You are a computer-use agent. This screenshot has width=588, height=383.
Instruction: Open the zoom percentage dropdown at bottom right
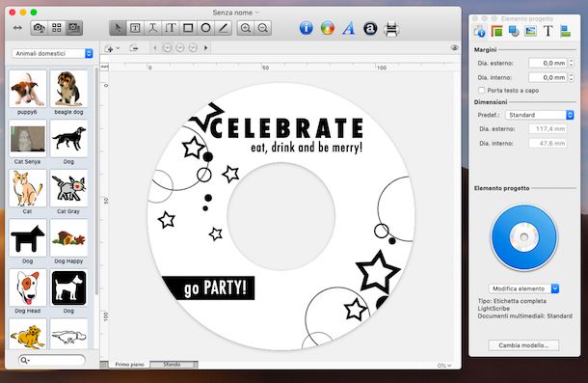coord(444,366)
